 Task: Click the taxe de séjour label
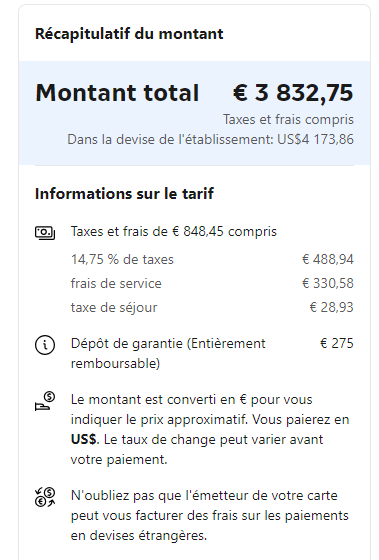(114, 308)
